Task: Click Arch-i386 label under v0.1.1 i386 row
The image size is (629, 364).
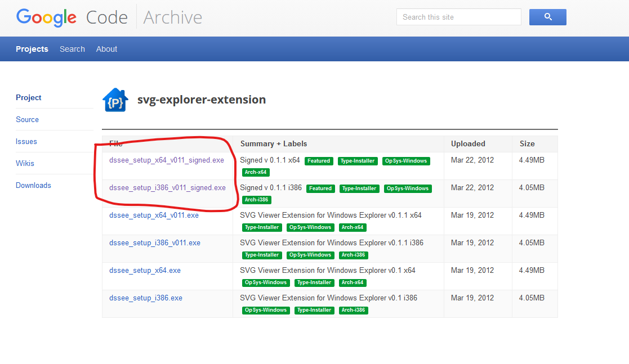Action: pos(354,255)
